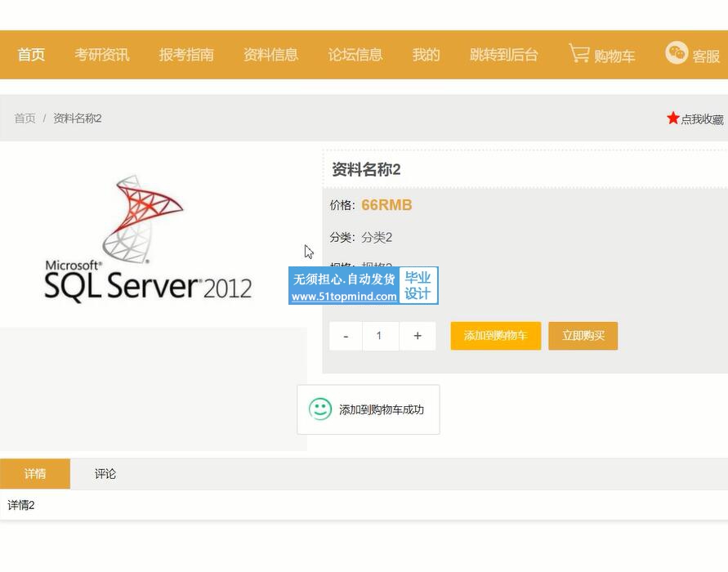Click 立即购买 button
Viewport: 728px width, 572px height.
click(x=583, y=336)
